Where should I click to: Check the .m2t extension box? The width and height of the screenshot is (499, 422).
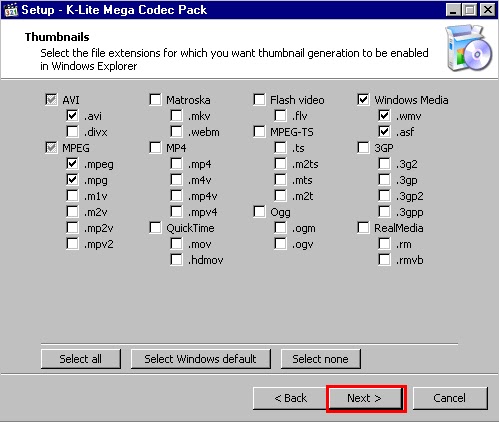pos(280,195)
